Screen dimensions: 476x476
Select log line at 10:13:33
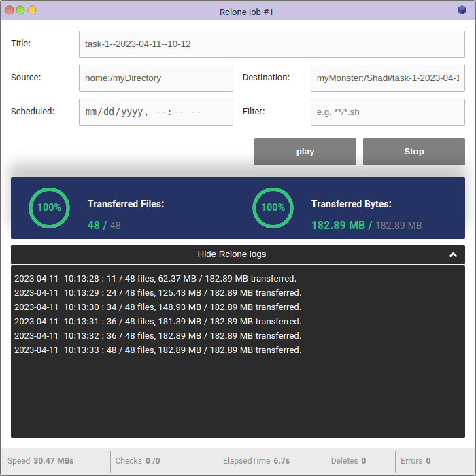(158, 350)
